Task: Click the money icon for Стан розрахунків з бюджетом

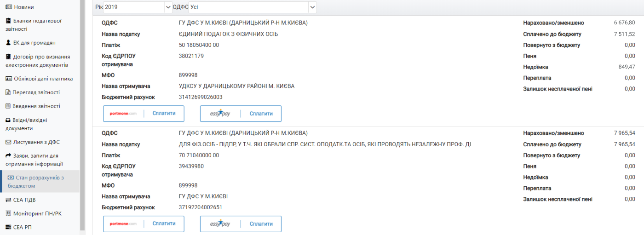Action: click(11, 178)
